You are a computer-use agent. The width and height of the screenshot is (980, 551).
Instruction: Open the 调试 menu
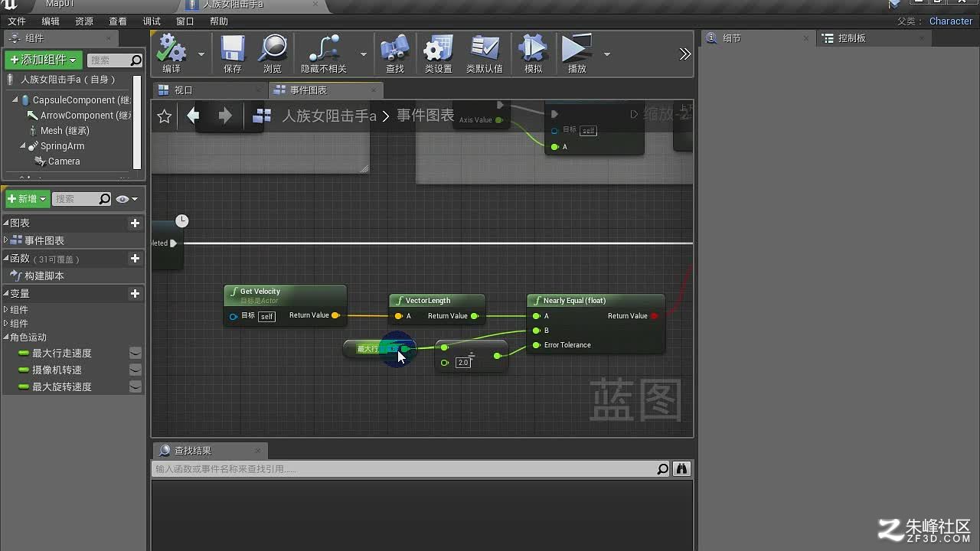152,21
